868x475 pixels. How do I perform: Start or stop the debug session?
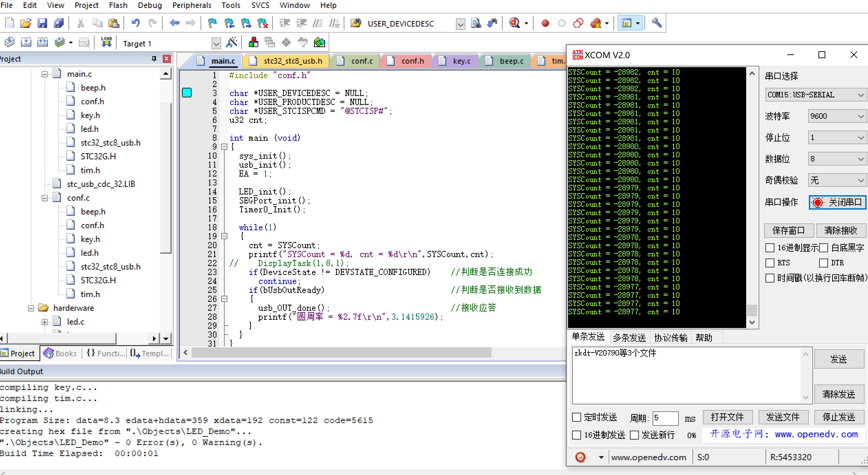[515, 23]
